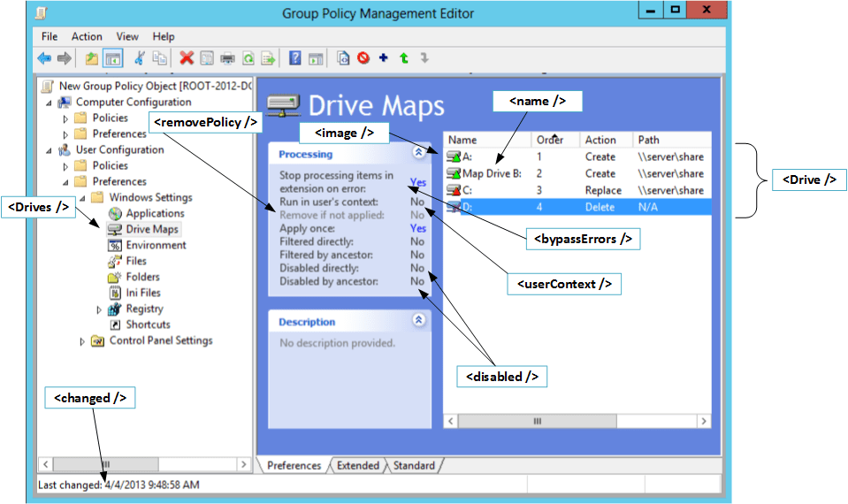Collapse the Processing panel with its chevron

point(418,152)
